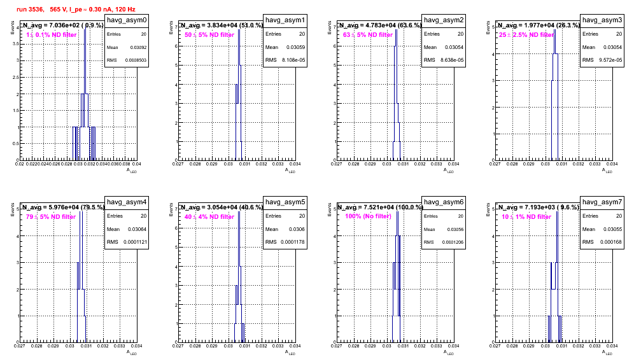Click RMS 0.0001178 in havg_asym5 box
The image size is (634, 364).
(285, 242)
